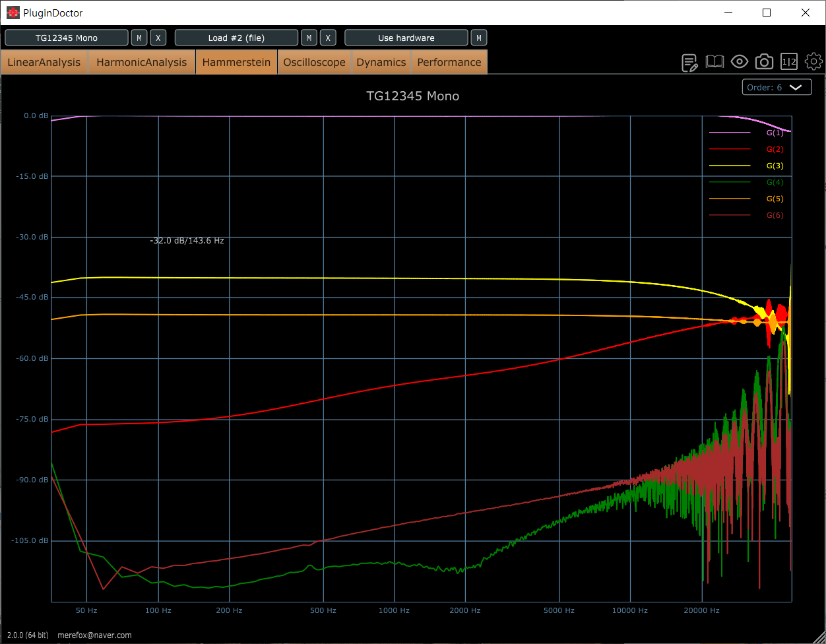Click the orange G(5) legend line
The image size is (826, 644).
[x=730, y=199]
